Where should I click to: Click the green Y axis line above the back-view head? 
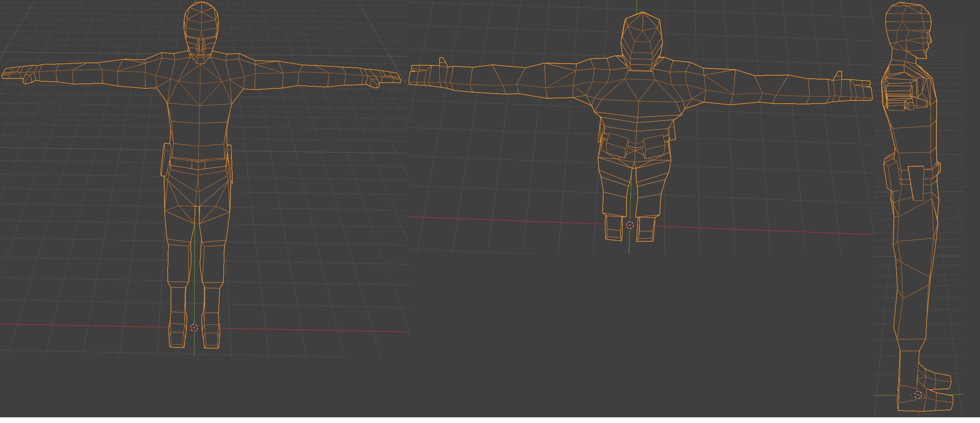click(x=637, y=5)
